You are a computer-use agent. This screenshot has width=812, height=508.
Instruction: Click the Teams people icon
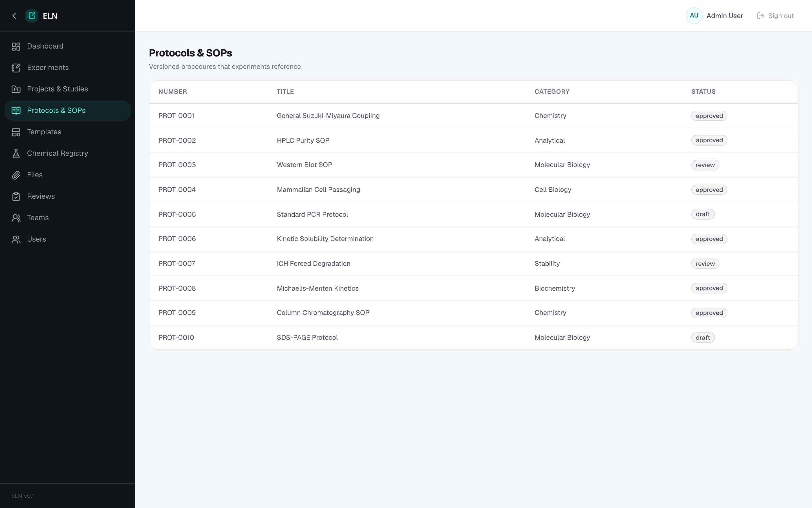[x=16, y=218]
